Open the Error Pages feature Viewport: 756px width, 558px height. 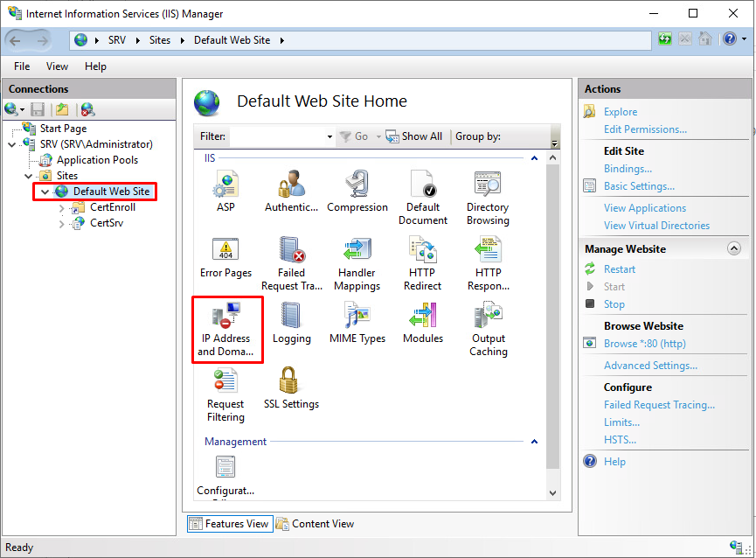pyautogui.click(x=225, y=257)
